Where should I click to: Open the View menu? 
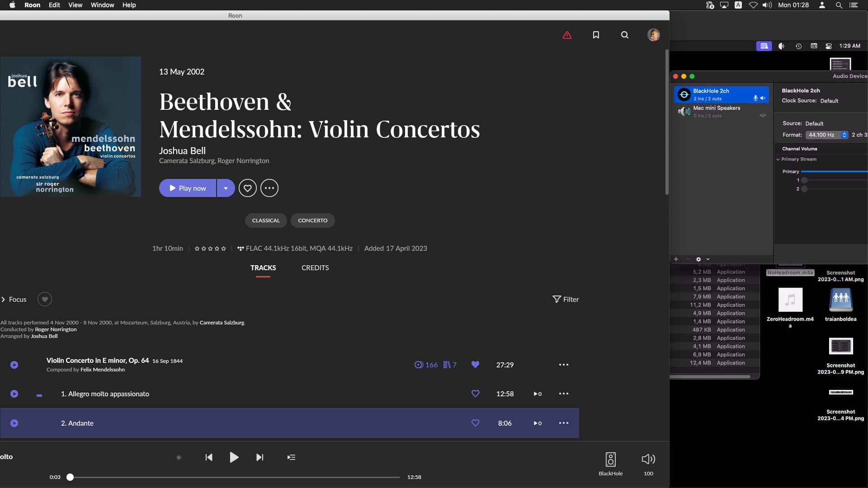coord(75,5)
